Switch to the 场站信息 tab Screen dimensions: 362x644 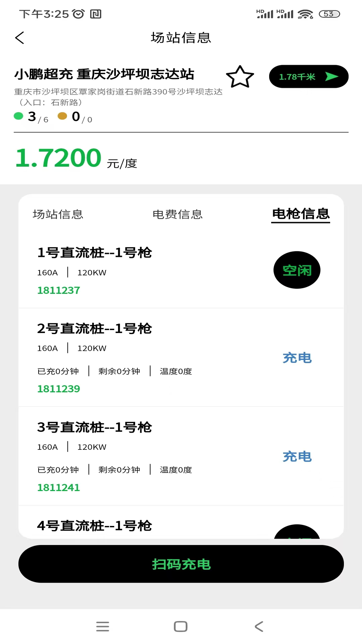point(58,214)
